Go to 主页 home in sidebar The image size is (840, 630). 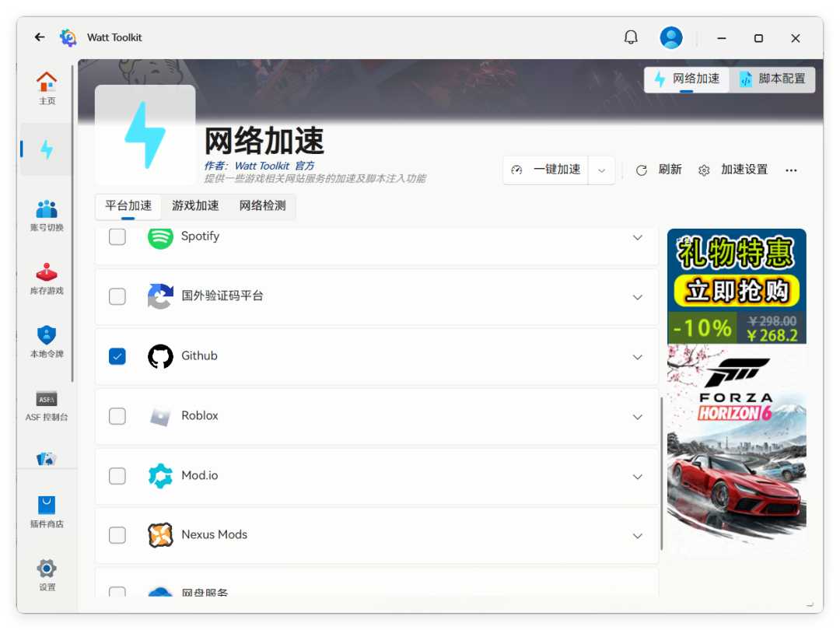(x=47, y=89)
